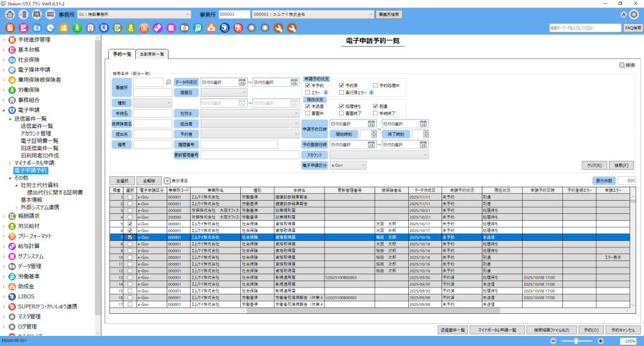This screenshot has height=346, width=644.
Task: Open the calendar picker for データ作成日 start date
Action: (242, 82)
